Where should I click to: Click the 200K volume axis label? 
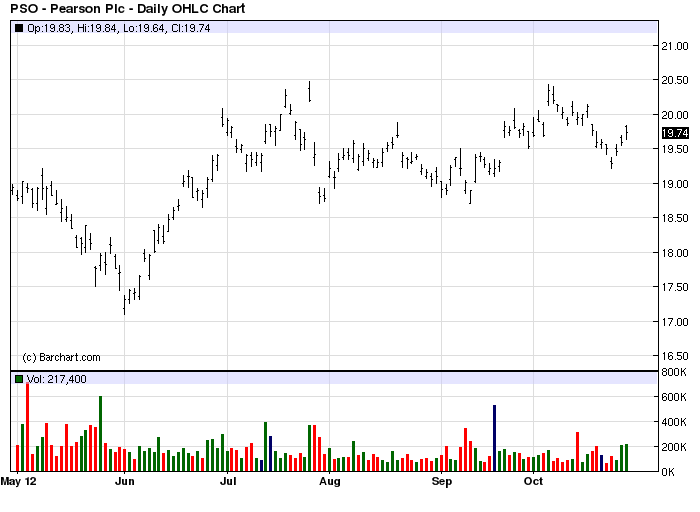click(x=674, y=447)
